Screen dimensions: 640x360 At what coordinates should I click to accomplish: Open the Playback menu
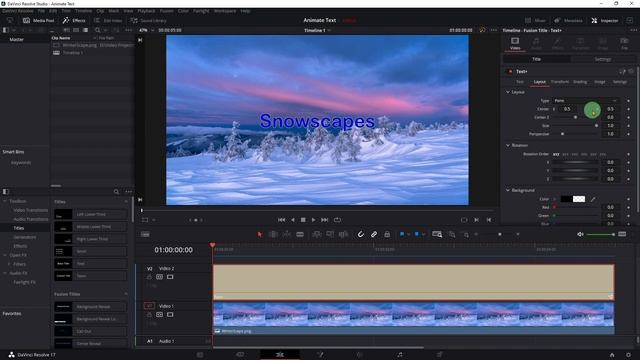(x=146, y=11)
